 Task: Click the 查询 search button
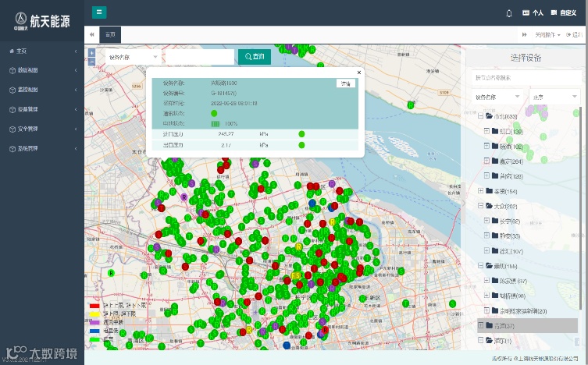point(254,57)
